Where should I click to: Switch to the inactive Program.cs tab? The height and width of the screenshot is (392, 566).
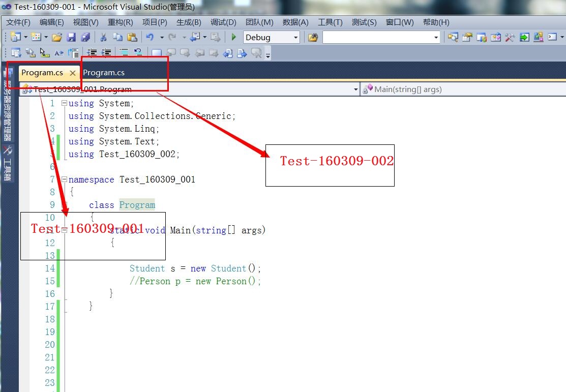coord(104,73)
